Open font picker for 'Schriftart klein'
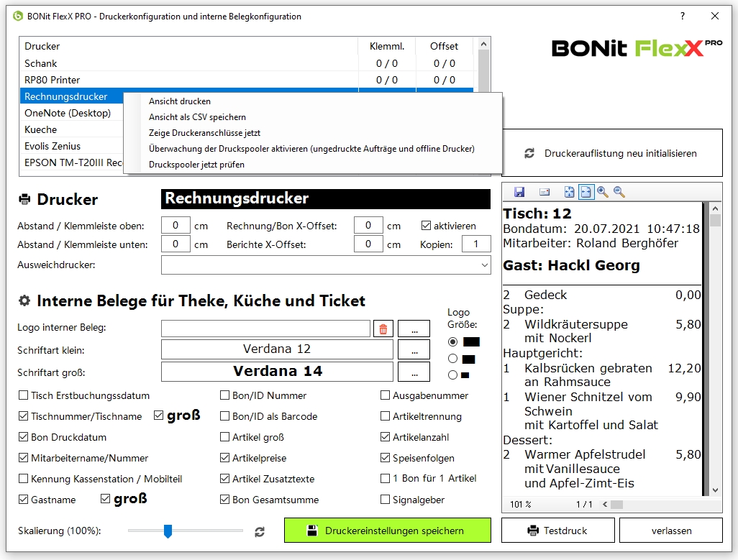Image resolution: width=738 pixels, height=560 pixels. click(x=414, y=350)
